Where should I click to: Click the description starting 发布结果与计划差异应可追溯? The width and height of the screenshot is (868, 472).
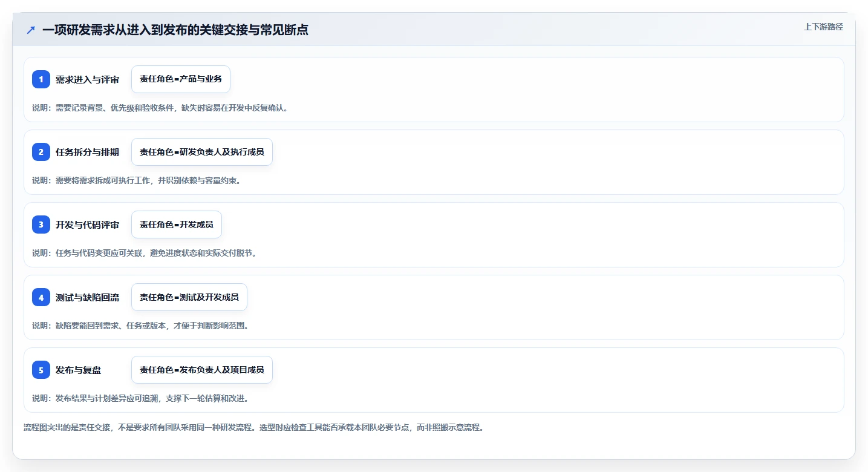click(140, 398)
